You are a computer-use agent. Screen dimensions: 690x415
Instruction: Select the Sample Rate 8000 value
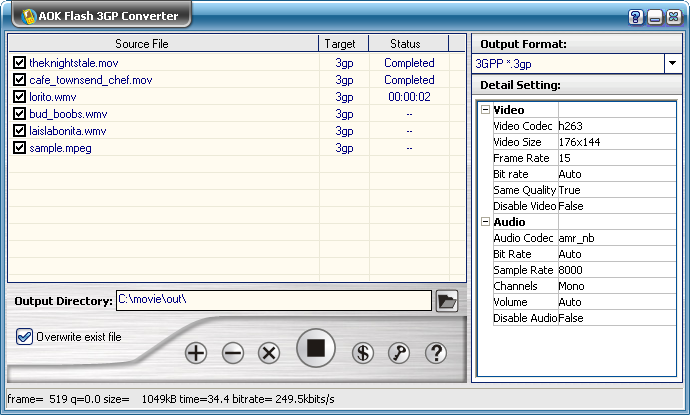pos(617,270)
